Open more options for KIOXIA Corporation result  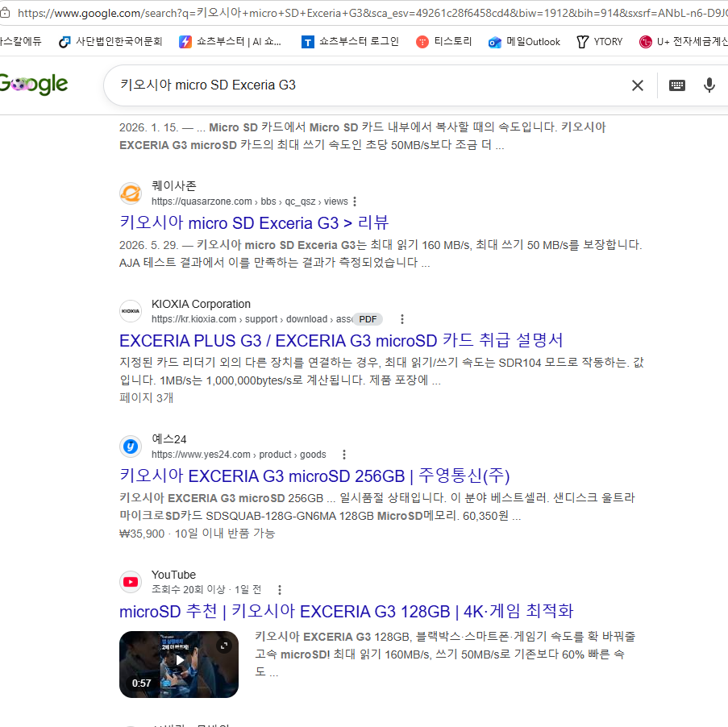click(x=402, y=319)
